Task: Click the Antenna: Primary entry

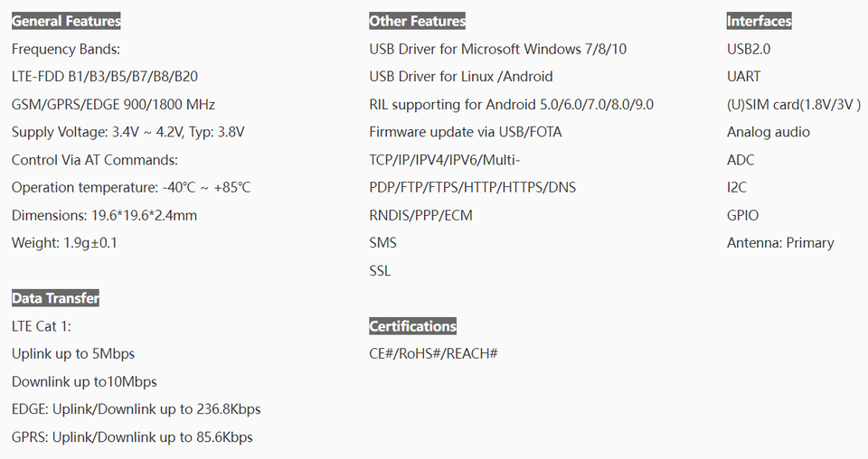Action: click(x=779, y=243)
